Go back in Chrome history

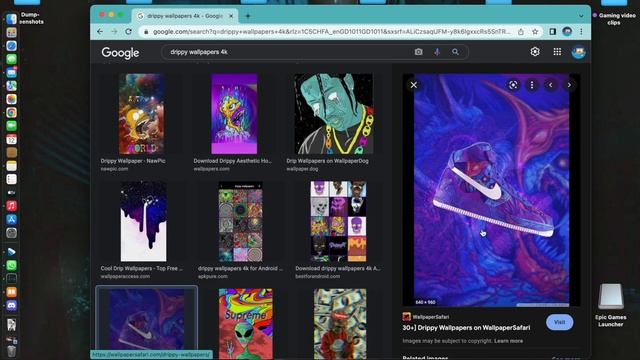[x=100, y=31]
